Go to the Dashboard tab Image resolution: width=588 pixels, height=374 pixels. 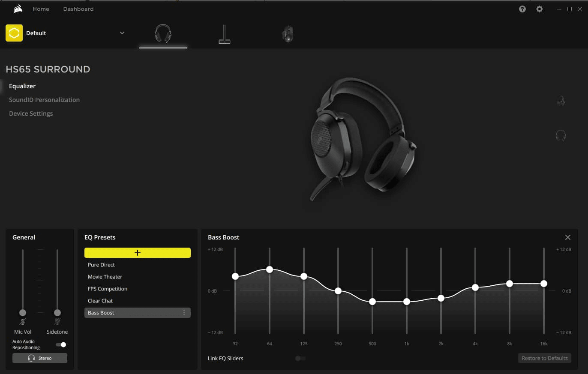(78, 9)
